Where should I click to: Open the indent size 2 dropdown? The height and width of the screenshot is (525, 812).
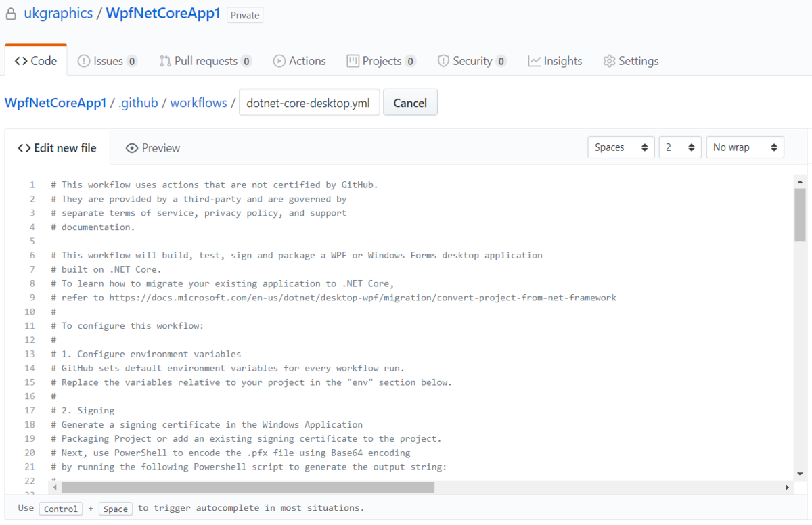pyautogui.click(x=680, y=147)
